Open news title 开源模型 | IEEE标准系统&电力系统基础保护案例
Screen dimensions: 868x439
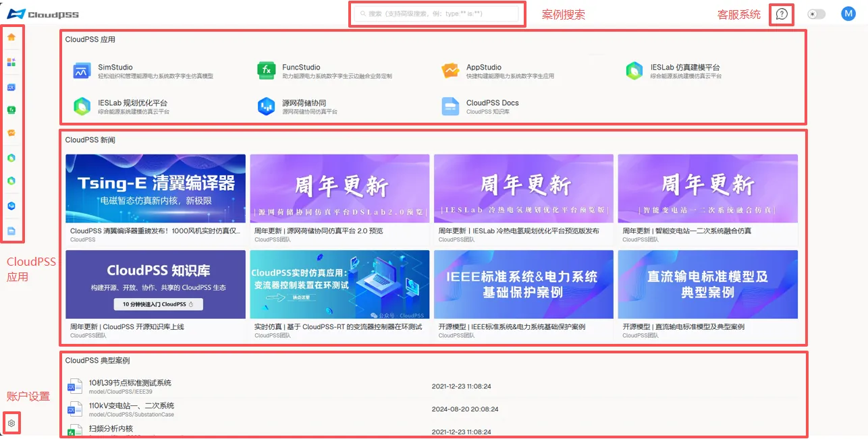point(512,327)
